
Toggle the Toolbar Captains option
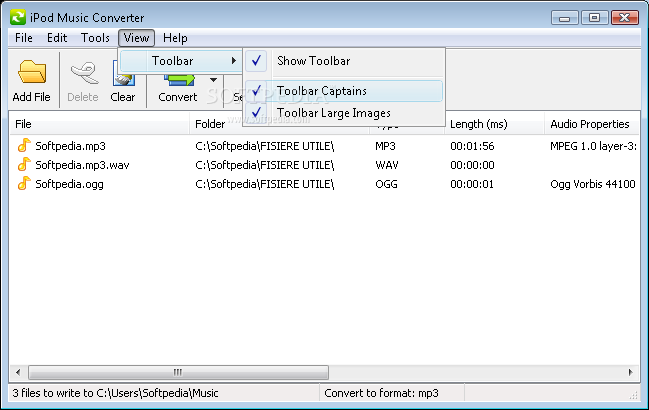pos(344,91)
